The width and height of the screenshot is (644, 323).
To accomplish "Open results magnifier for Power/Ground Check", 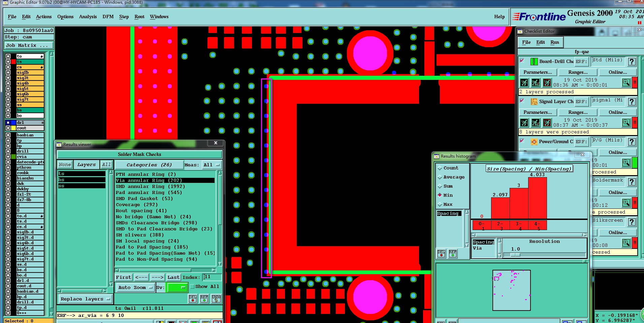I will click(626, 163).
